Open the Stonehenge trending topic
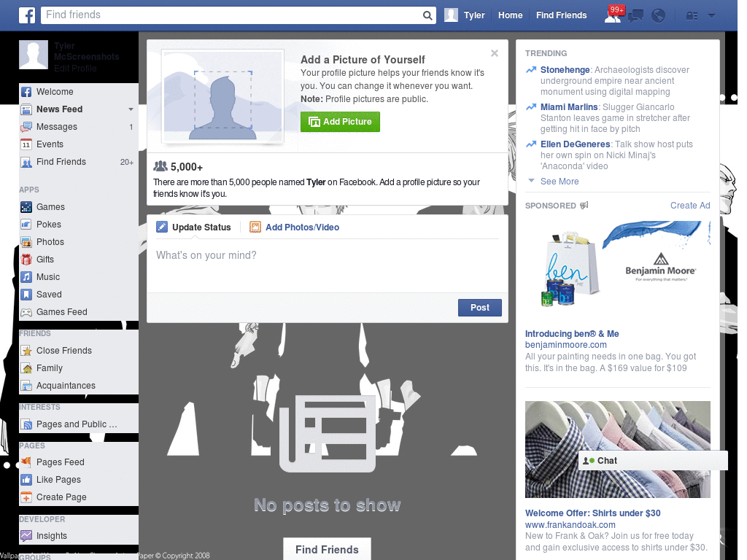Image resolution: width=747 pixels, height=560 pixels. [565, 70]
